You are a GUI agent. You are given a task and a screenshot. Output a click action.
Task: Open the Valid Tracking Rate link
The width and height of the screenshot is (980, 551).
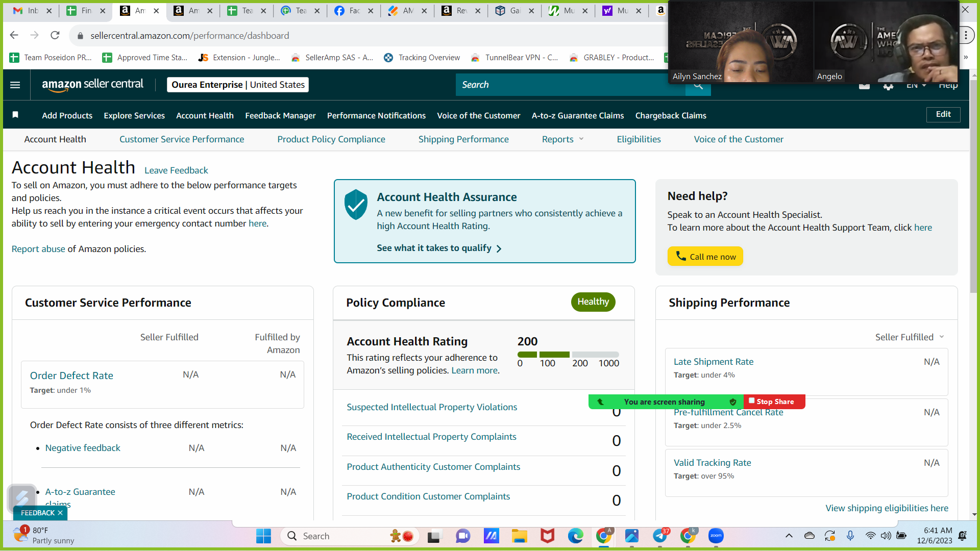tap(713, 463)
